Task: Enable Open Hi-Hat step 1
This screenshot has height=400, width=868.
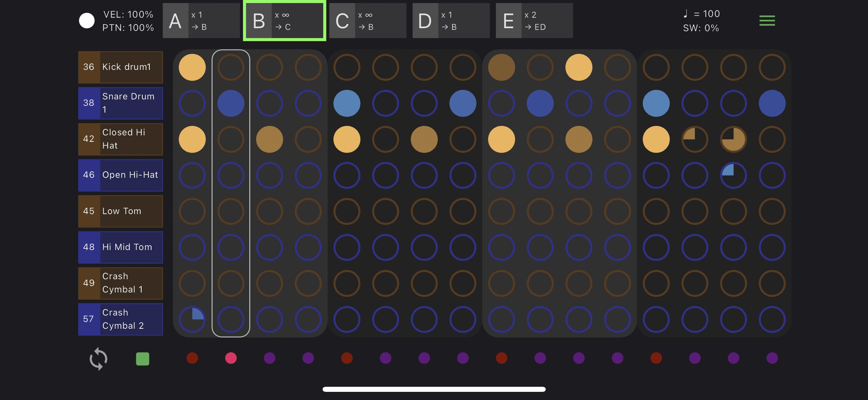Action: click(192, 175)
